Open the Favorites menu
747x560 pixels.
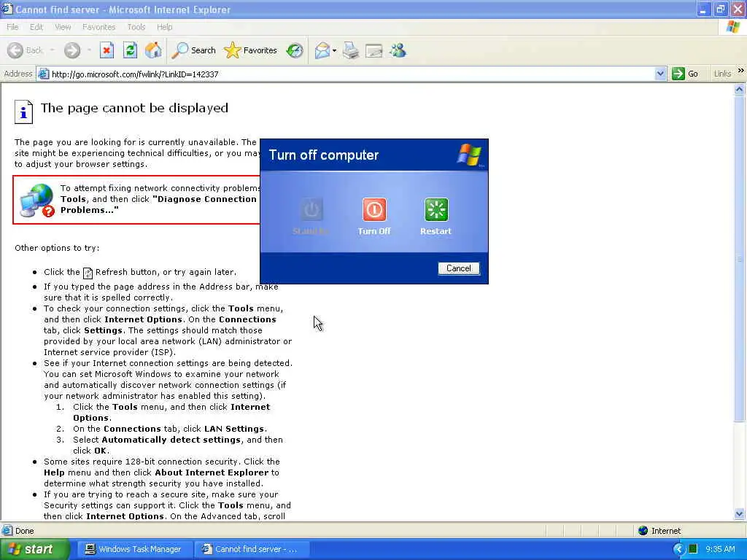coord(98,27)
